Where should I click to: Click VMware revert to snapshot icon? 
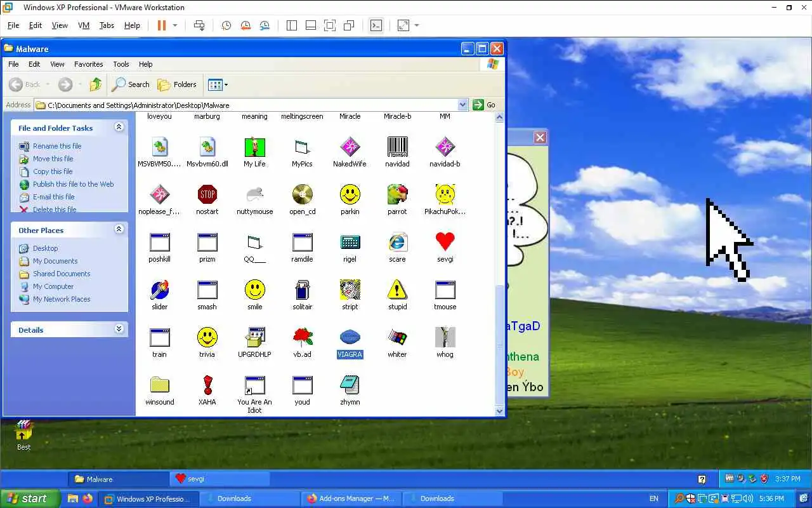pos(246,25)
